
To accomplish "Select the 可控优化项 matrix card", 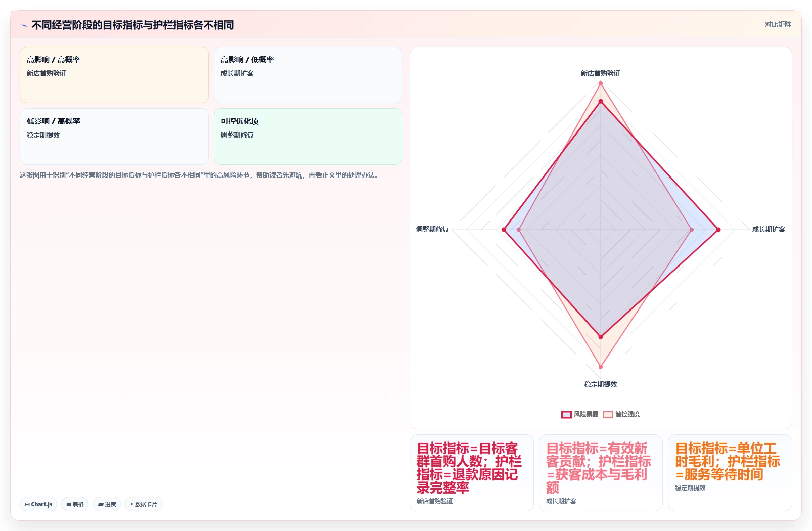I will pos(308,137).
